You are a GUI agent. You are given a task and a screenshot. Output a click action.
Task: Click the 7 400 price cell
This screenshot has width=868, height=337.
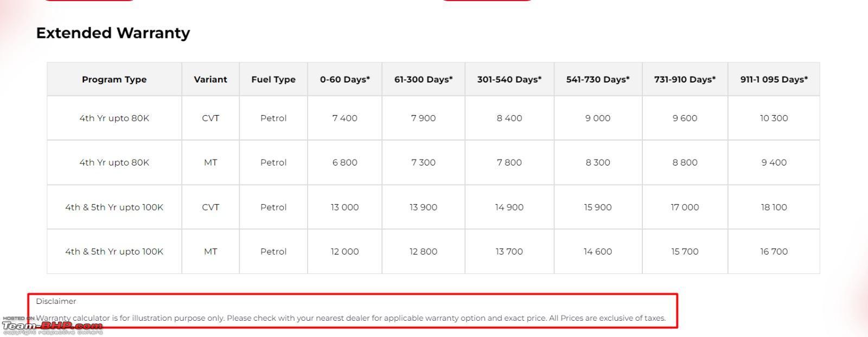345,118
